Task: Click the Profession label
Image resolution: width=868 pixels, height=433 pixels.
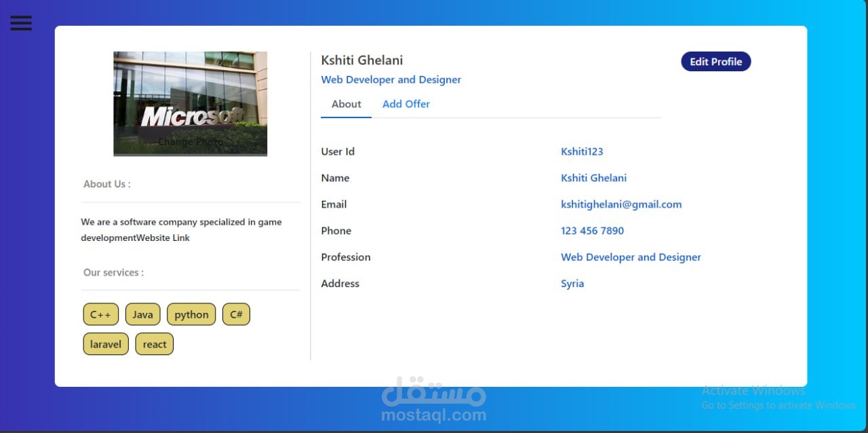Action: point(346,257)
